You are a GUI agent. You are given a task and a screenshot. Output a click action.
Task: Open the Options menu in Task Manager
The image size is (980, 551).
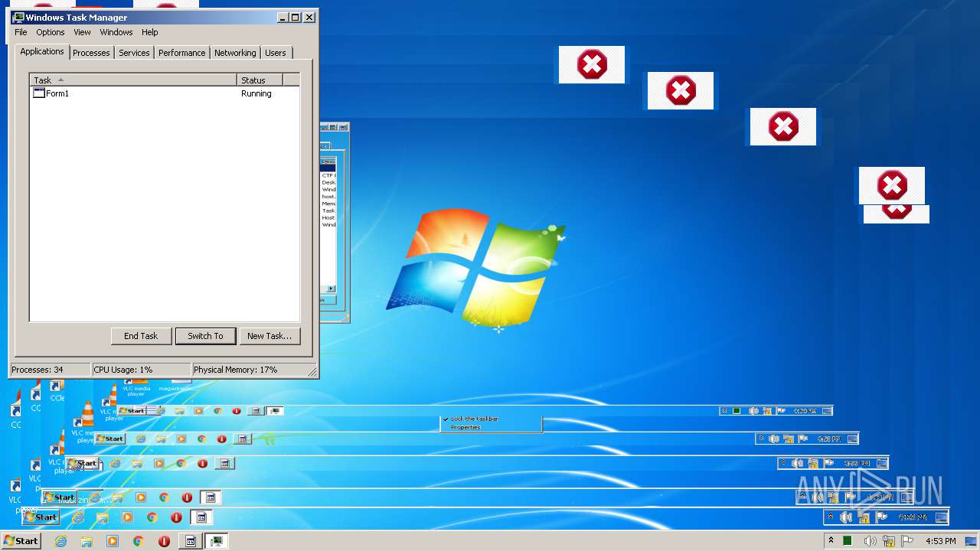click(x=51, y=32)
